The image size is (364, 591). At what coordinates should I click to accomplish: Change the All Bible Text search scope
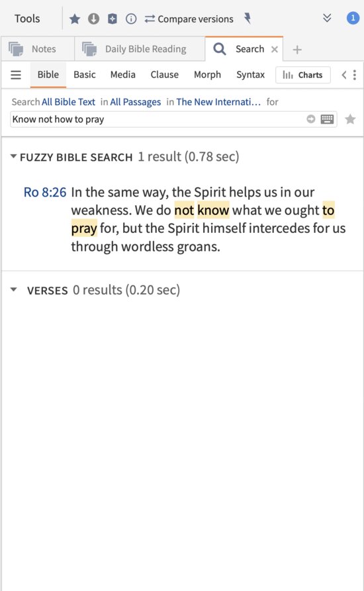pyautogui.click(x=69, y=102)
